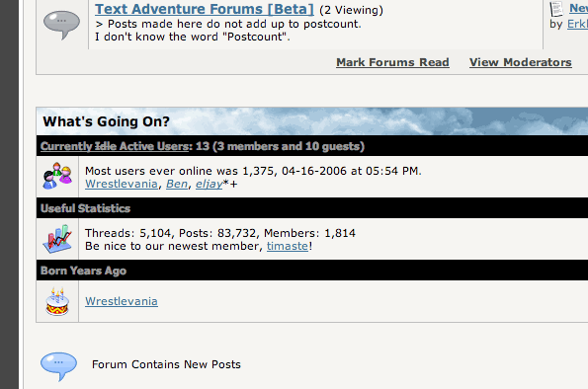Click the document icon beside last post
The image size is (588, 389).
(556, 9)
